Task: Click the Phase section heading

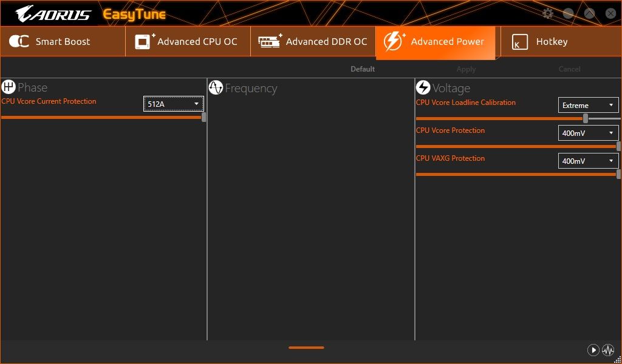Action: 33,87
